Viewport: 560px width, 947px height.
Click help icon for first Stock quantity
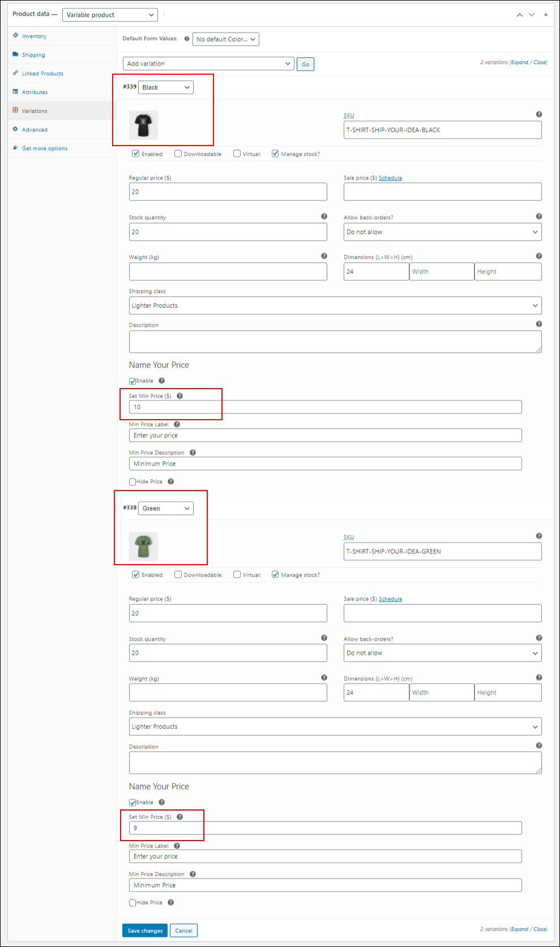coord(324,216)
